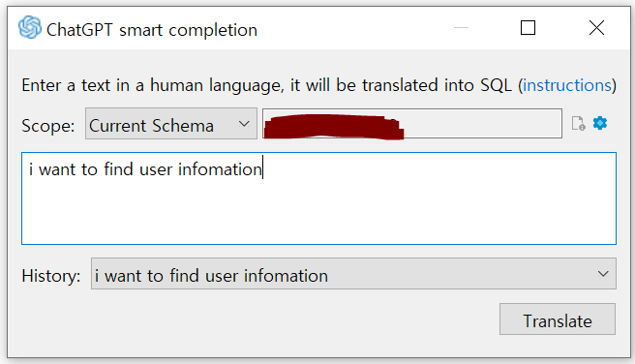Focus the prompt text area

(318, 198)
